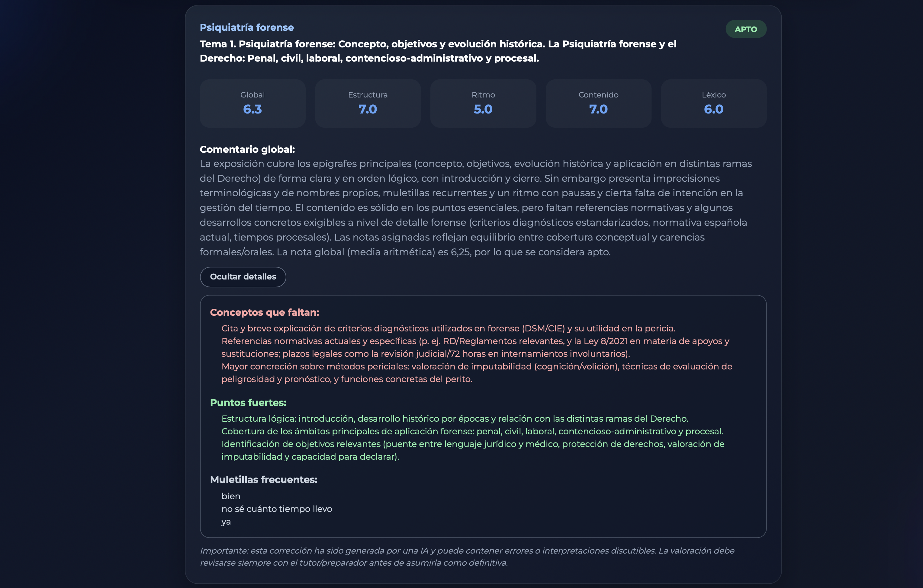Click 'no sé cuánto tiempo llevo' item

[277, 509]
